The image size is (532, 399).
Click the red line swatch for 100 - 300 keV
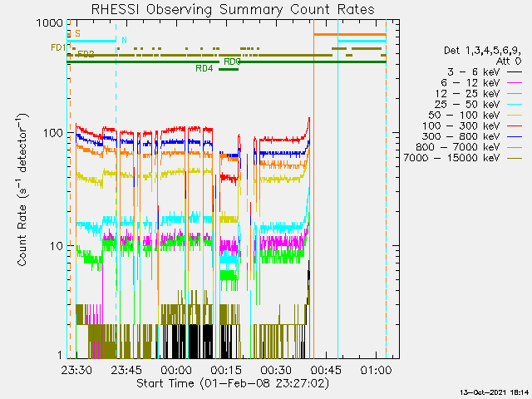click(x=515, y=126)
